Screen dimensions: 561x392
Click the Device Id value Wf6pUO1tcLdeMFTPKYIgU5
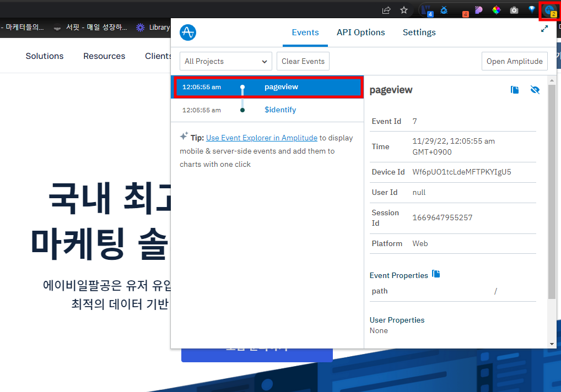point(462,172)
